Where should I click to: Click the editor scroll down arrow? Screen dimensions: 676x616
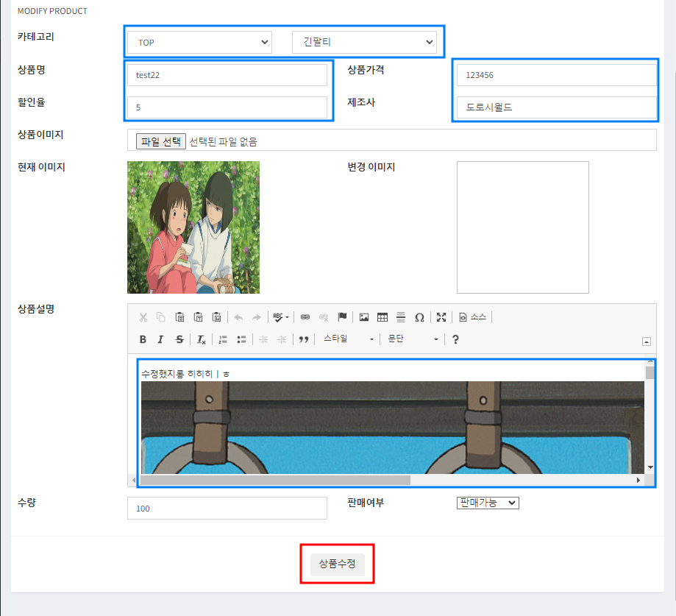[x=650, y=467]
